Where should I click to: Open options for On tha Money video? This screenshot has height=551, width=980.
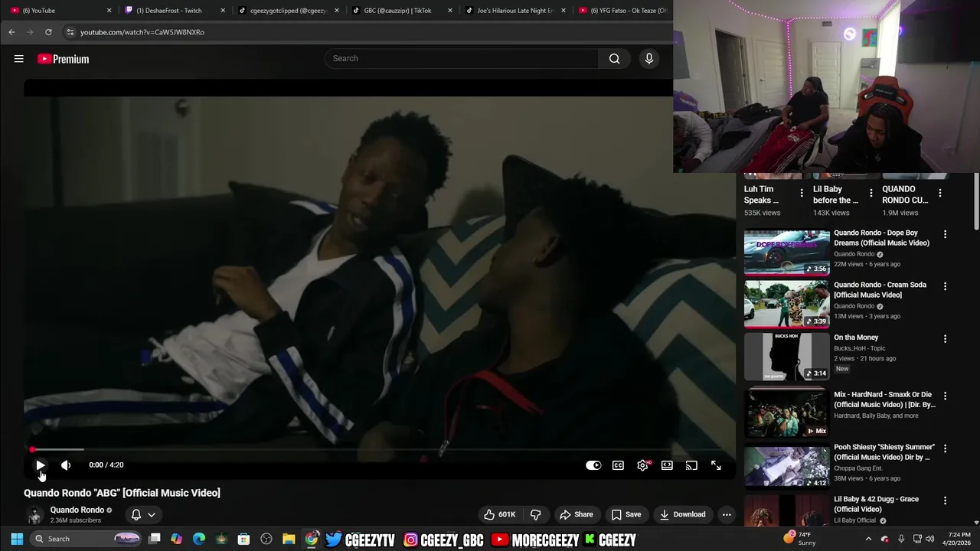tap(945, 338)
